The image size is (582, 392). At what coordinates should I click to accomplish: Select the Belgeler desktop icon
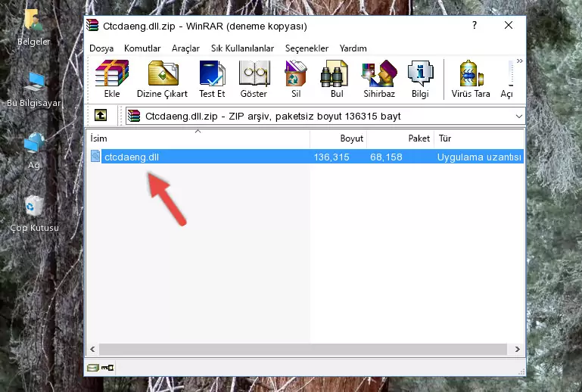pos(33,28)
